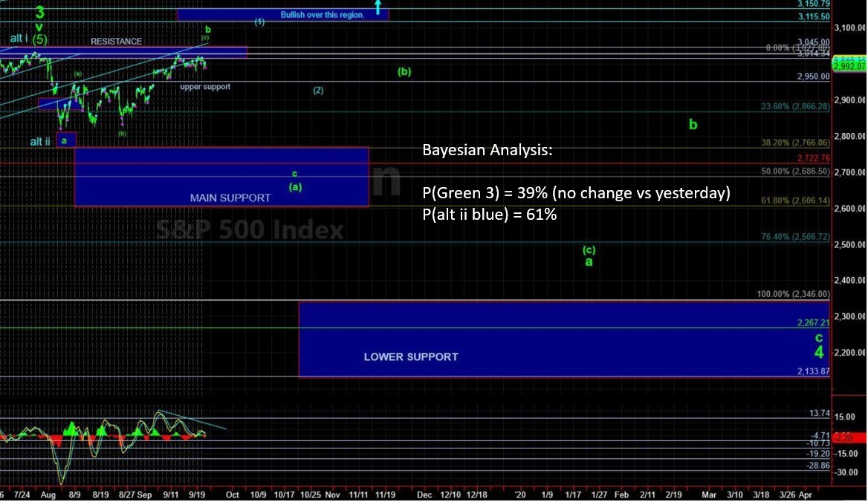Click the '9/19' date on the time axis

198,495
